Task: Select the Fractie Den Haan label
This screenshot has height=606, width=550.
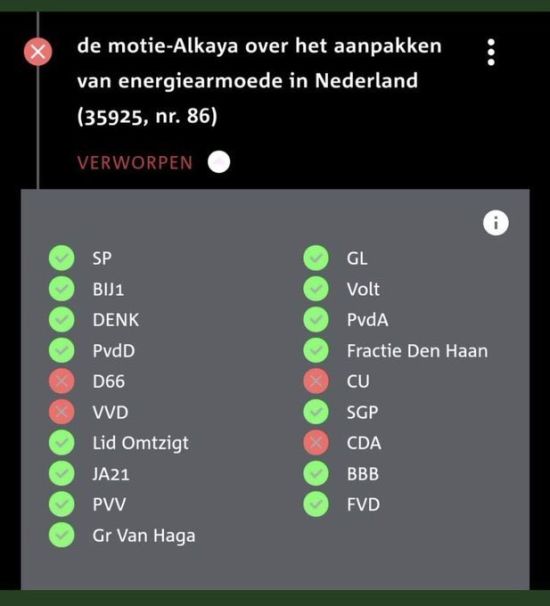Action: point(417,351)
